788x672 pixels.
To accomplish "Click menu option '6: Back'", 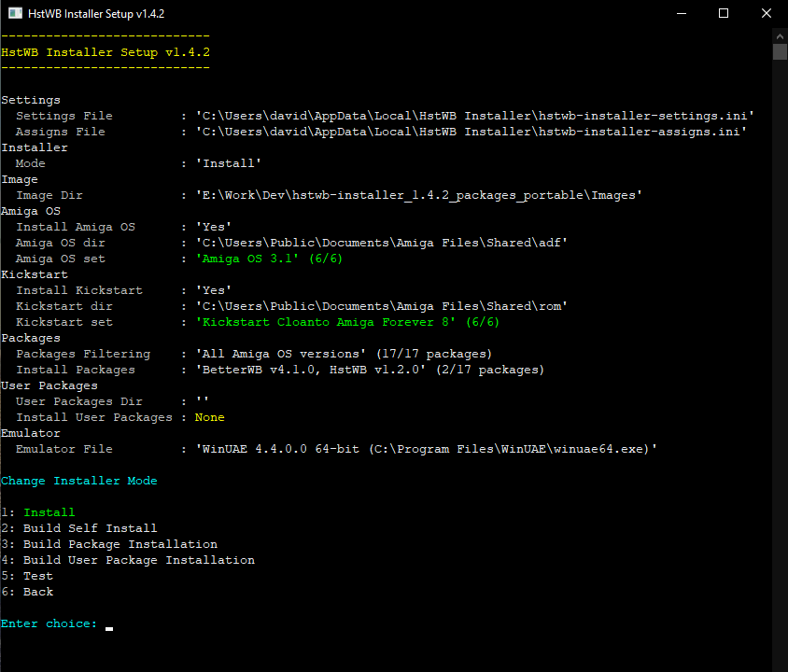I will 27,592.
